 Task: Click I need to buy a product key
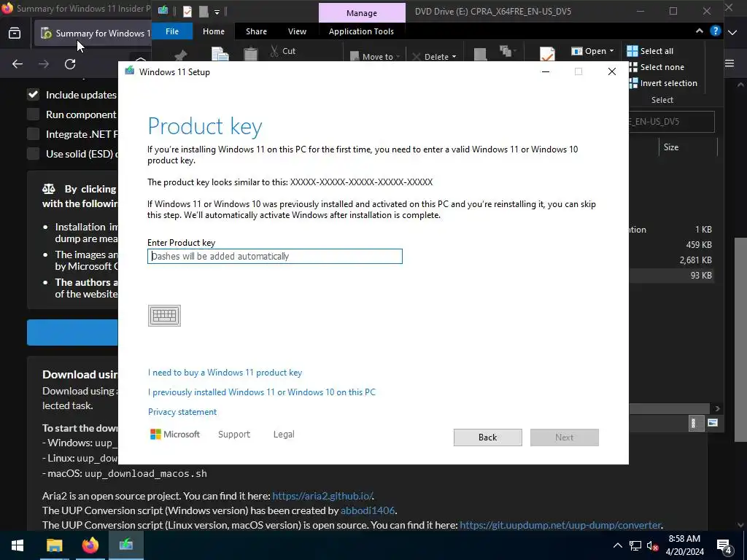(225, 373)
